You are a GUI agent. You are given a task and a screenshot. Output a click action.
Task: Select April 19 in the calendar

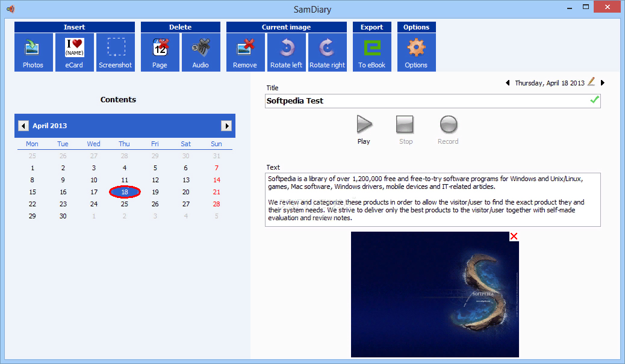click(155, 192)
